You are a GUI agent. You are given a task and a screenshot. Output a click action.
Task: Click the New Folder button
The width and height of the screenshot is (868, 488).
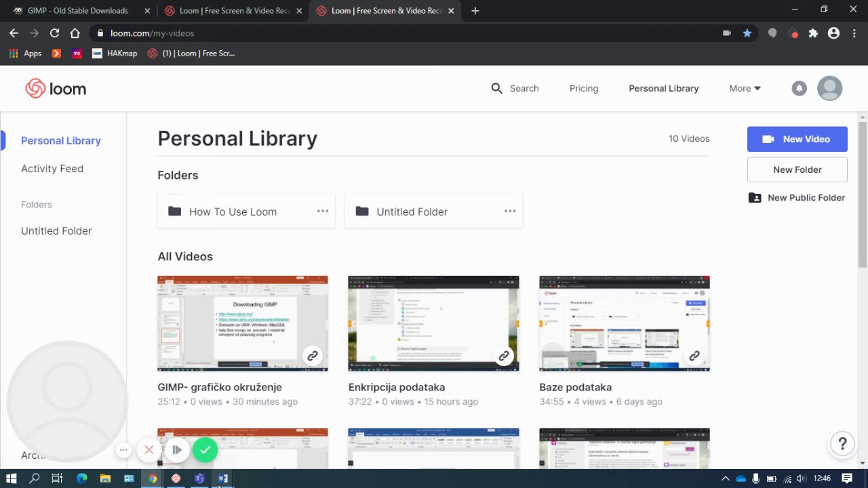click(x=797, y=169)
